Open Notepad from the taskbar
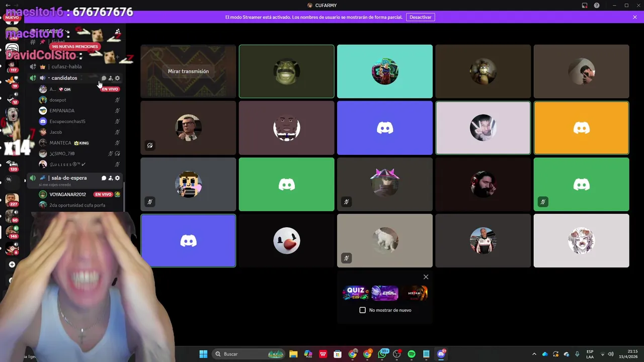The width and height of the screenshot is (644, 362). click(426, 354)
